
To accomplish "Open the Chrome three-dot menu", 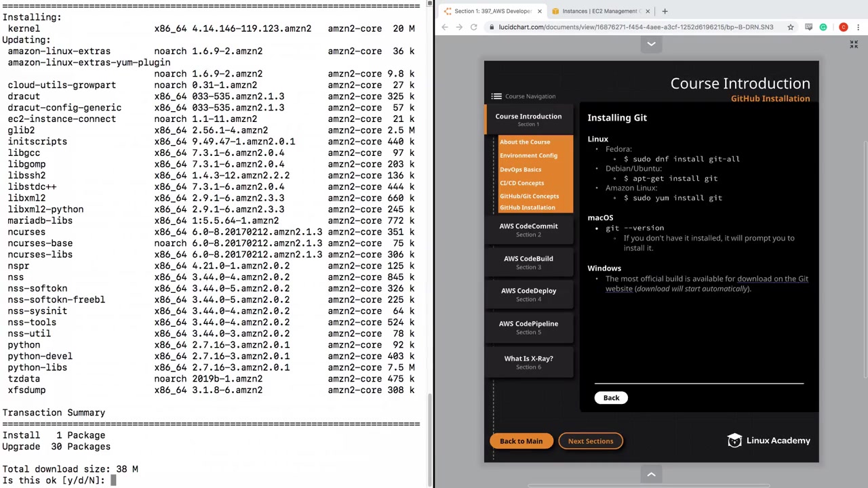I will pos(859,27).
